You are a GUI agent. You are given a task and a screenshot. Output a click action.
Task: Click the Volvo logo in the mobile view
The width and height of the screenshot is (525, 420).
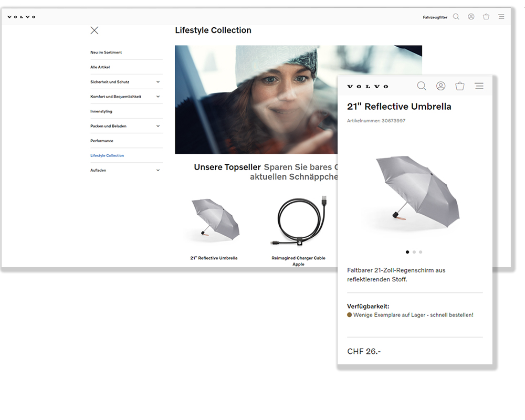pos(367,87)
